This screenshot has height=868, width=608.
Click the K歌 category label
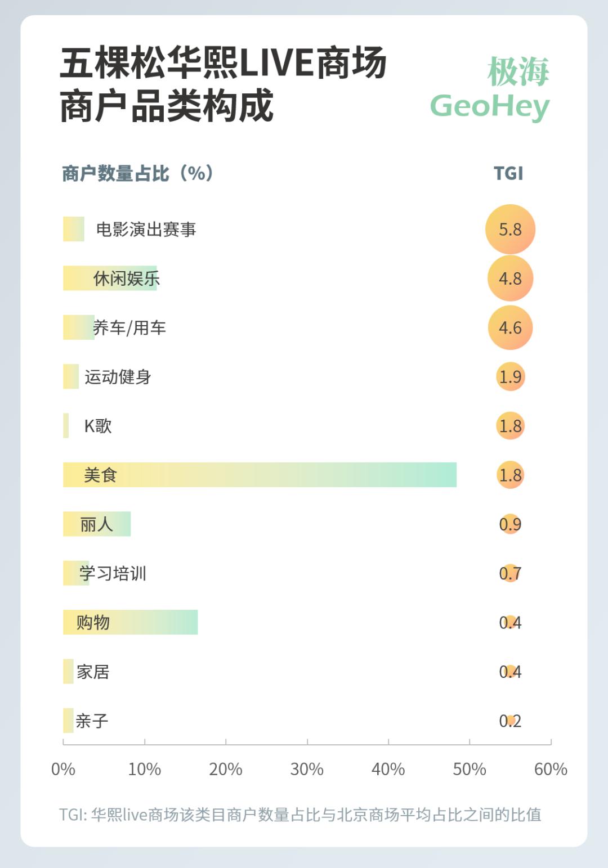[x=98, y=426]
